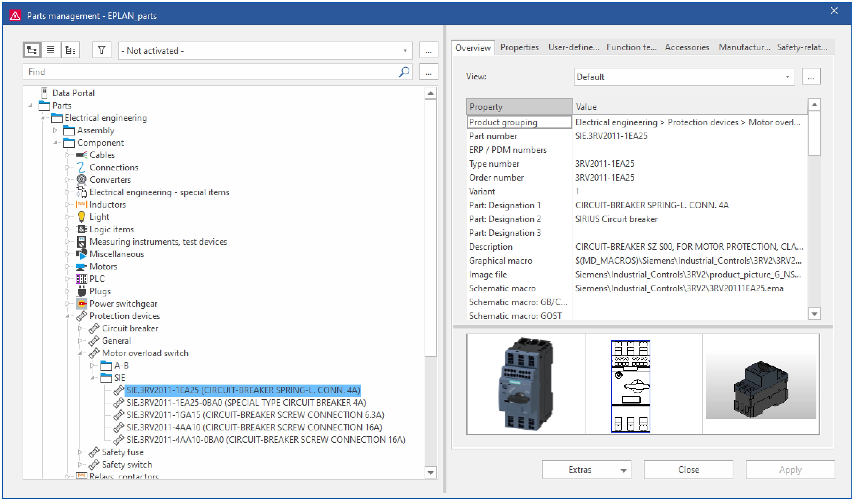This screenshot has width=855, height=504.
Task: Expand the Assembly tree node
Action: [55, 130]
